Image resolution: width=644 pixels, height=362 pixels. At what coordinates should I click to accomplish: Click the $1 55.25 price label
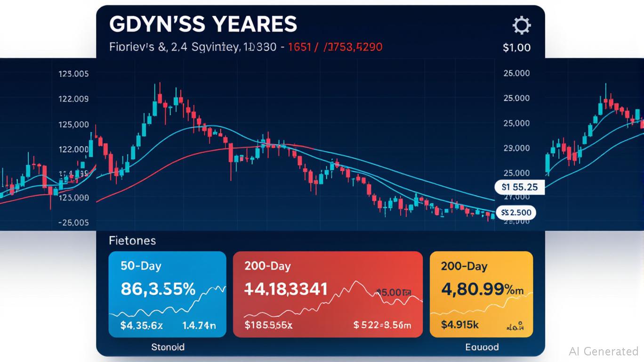[520, 187]
